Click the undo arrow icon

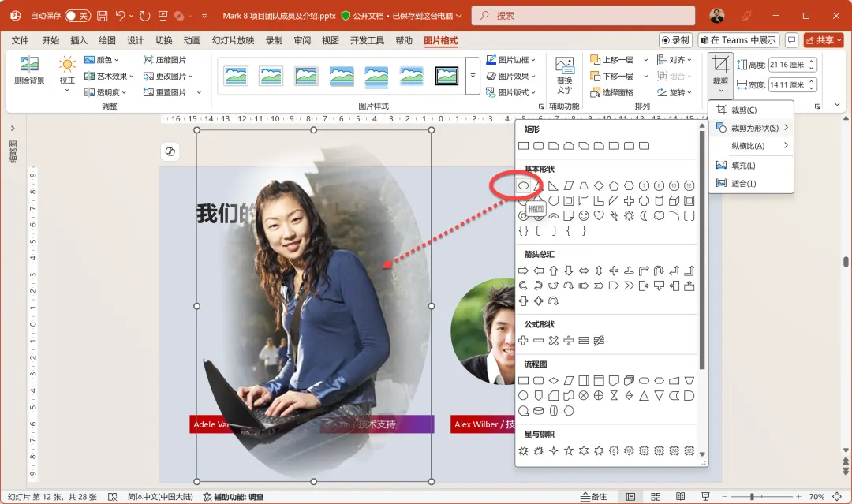[x=121, y=16]
